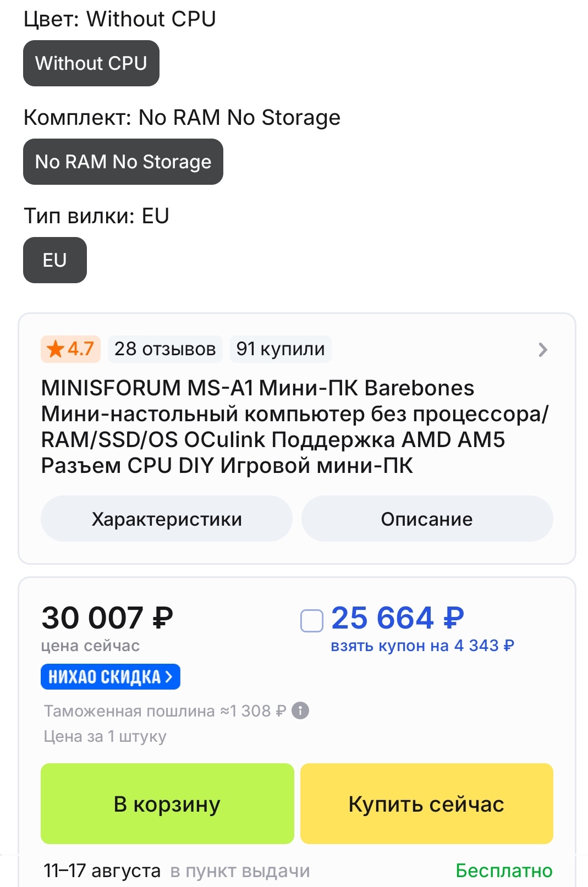The image size is (588, 887).
Task: Open the MINISFORUM MS-A1 product title
Action: click(295, 427)
